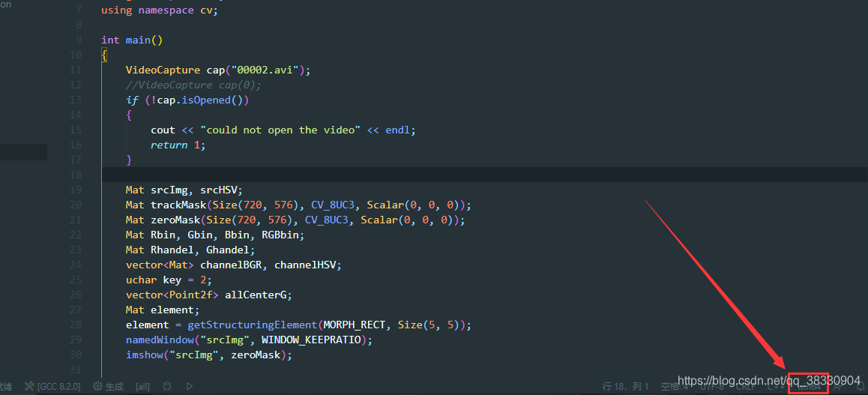The height and width of the screenshot is (395, 868).
Task: Click the return 1; statement
Action: (x=178, y=145)
